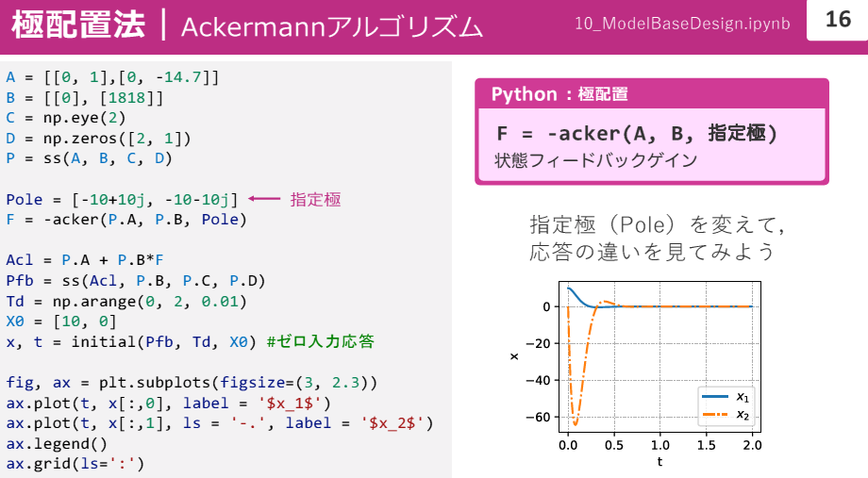Viewport: 868px width, 478px height.
Task: Select the 極配置法 slide title
Action: (x=78, y=25)
